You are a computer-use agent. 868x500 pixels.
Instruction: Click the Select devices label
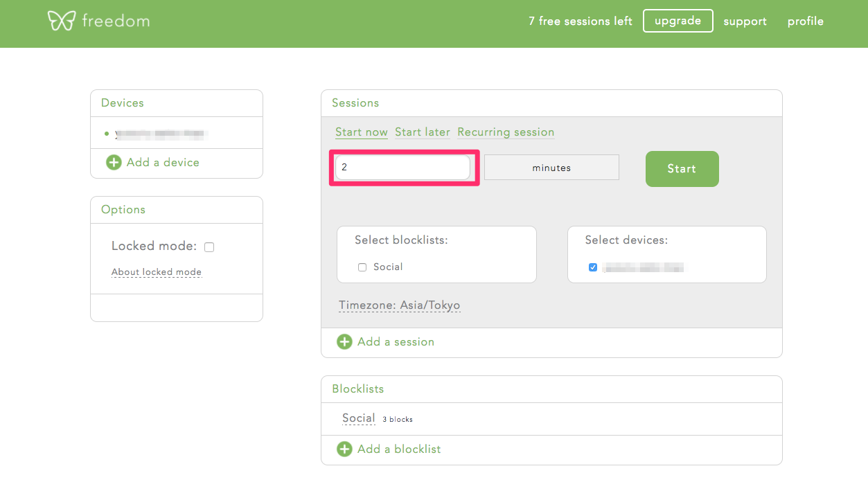coord(626,240)
